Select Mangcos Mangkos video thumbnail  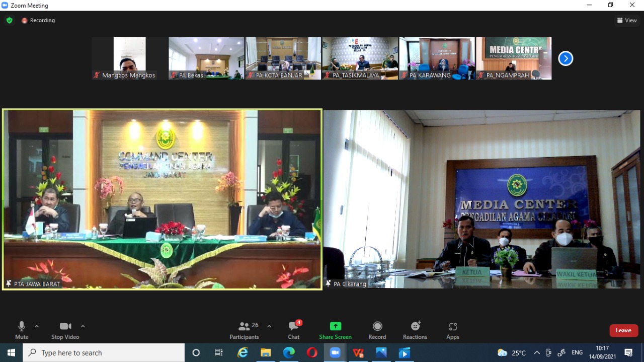130,58
